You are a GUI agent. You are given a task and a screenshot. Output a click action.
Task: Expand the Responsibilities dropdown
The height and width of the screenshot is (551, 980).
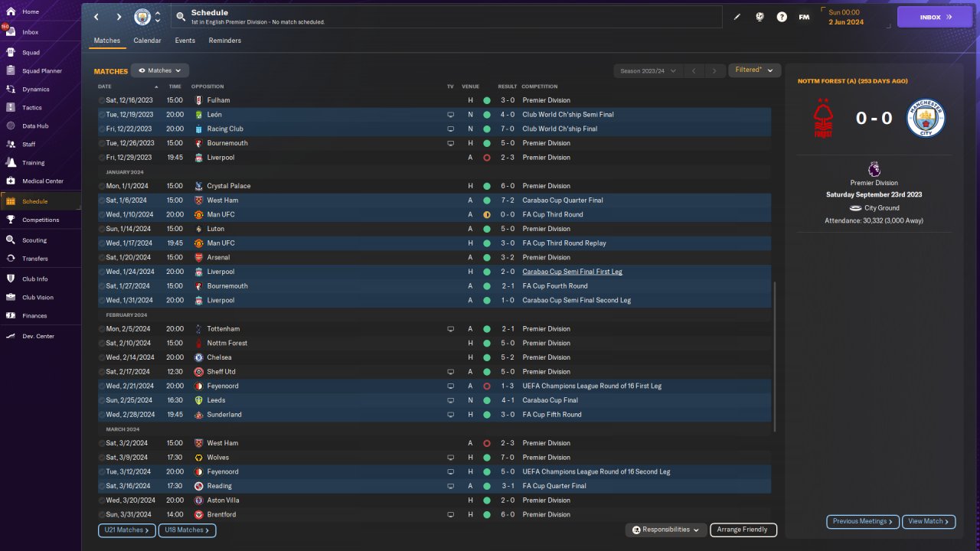click(x=665, y=530)
